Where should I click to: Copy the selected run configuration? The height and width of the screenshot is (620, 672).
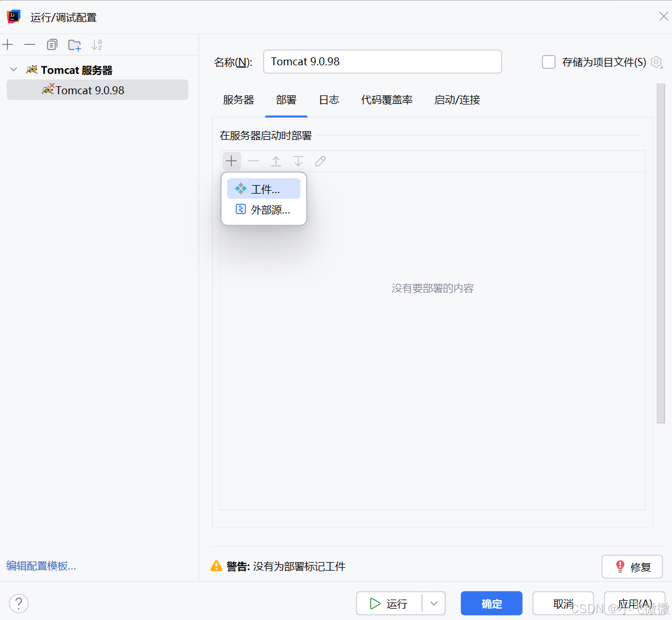(x=52, y=44)
